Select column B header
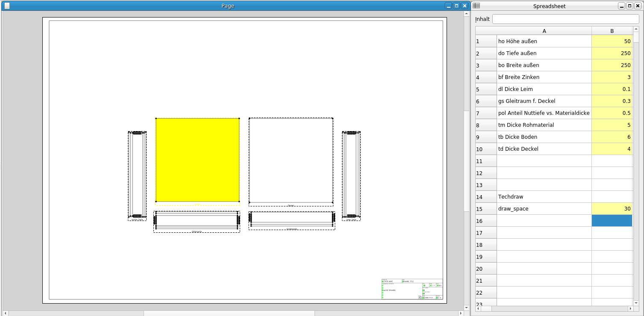Image resolution: width=644 pixels, height=316 pixels. click(612, 31)
